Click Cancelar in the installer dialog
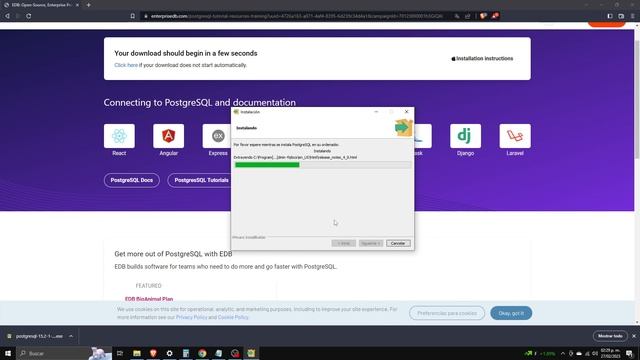This screenshot has height=360, width=640. tap(398, 243)
